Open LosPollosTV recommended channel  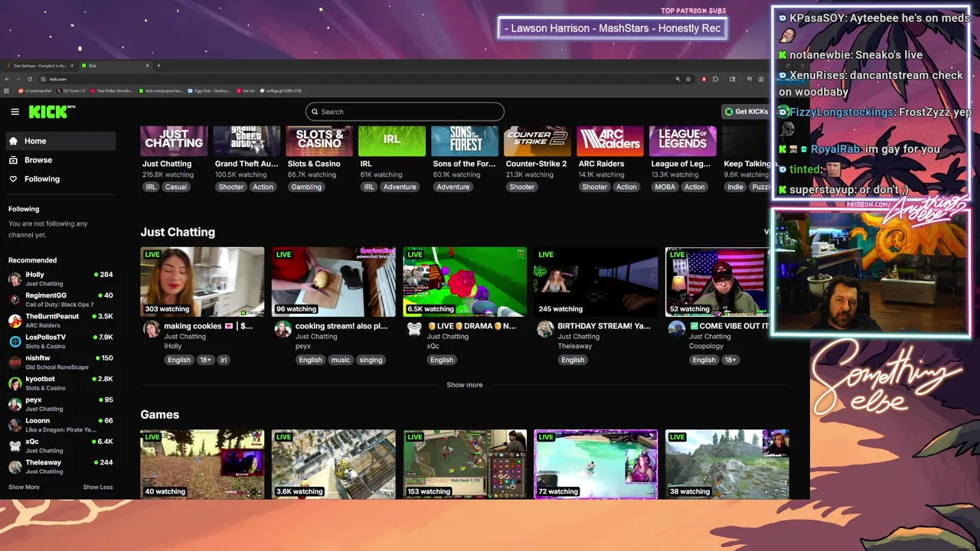[60, 341]
